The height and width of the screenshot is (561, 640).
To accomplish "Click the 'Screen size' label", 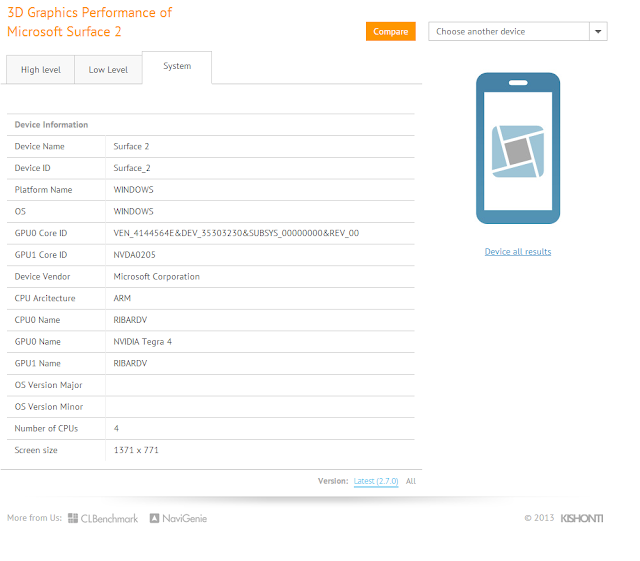I will (36, 450).
